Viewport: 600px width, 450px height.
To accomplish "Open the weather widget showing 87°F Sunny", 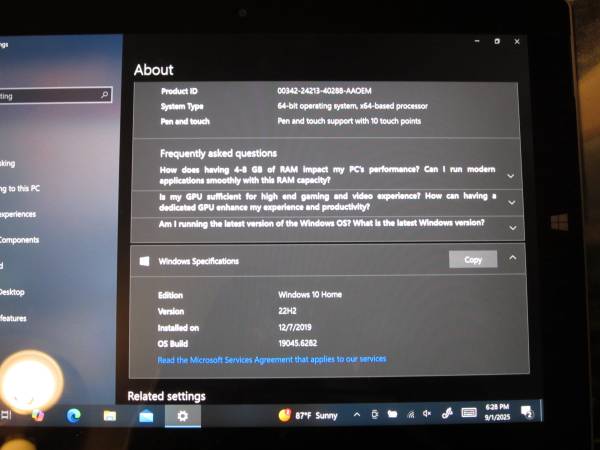I will pyautogui.click(x=308, y=414).
